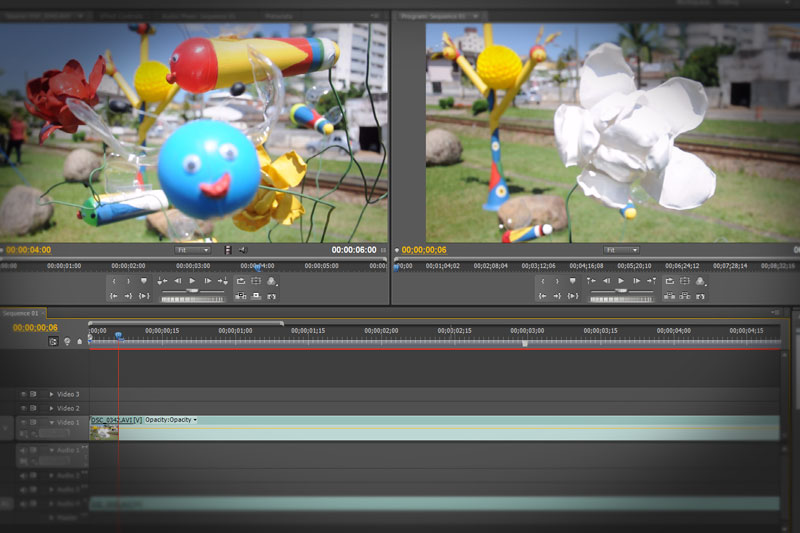Click Step Forward in the Program monitor
Screen dimensions: 800x533
tap(636, 282)
